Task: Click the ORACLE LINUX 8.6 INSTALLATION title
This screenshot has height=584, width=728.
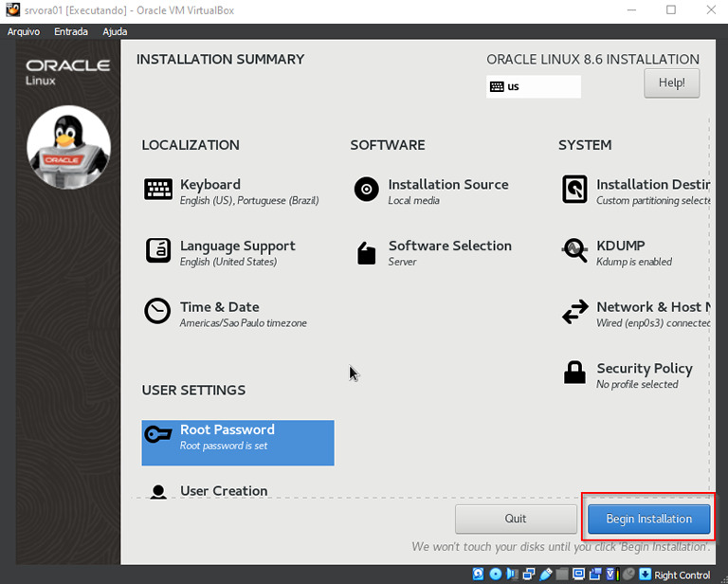Action: [592, 60]
